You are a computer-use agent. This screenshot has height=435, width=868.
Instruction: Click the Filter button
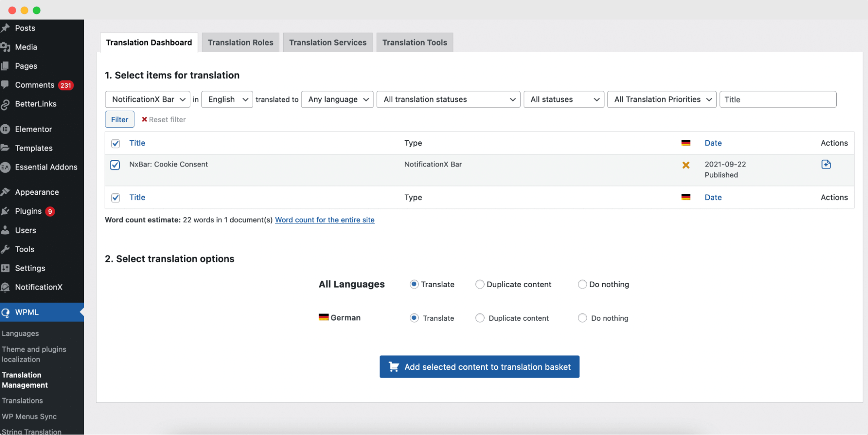(x=119, y=120)
